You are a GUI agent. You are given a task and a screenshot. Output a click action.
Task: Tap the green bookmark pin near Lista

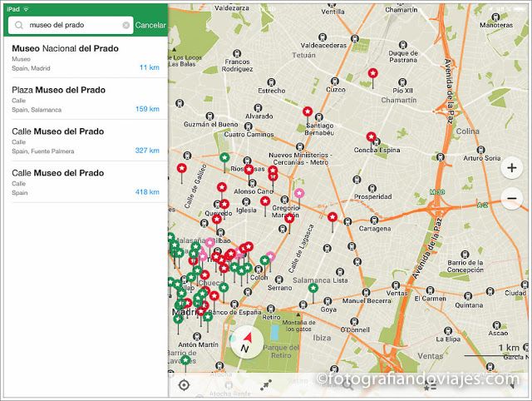pyautogui.click(x=313, y=289)
